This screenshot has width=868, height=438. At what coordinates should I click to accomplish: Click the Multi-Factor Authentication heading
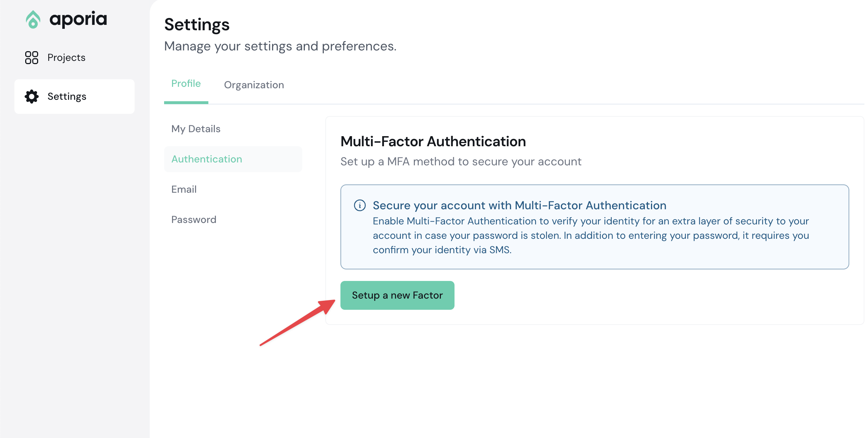pyautogui.click(x=433, y=142)
